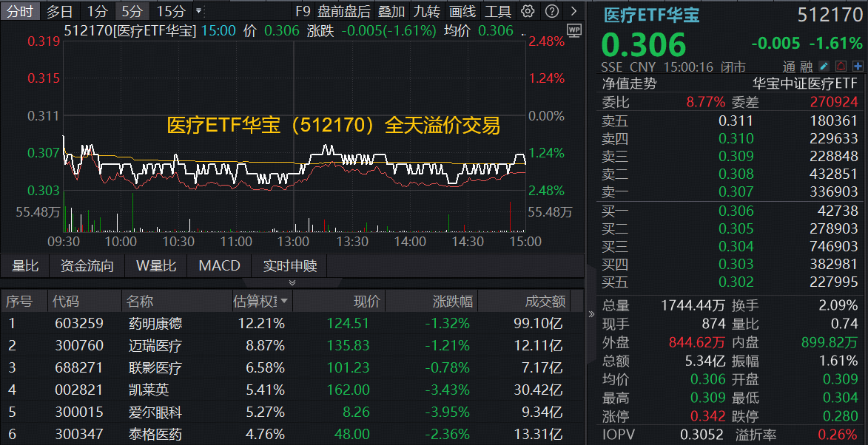Image resolution: width=868 pixels, height=445 pixels.
Task: Click the blue pencil edit icon
Action: tap(824, 67)
